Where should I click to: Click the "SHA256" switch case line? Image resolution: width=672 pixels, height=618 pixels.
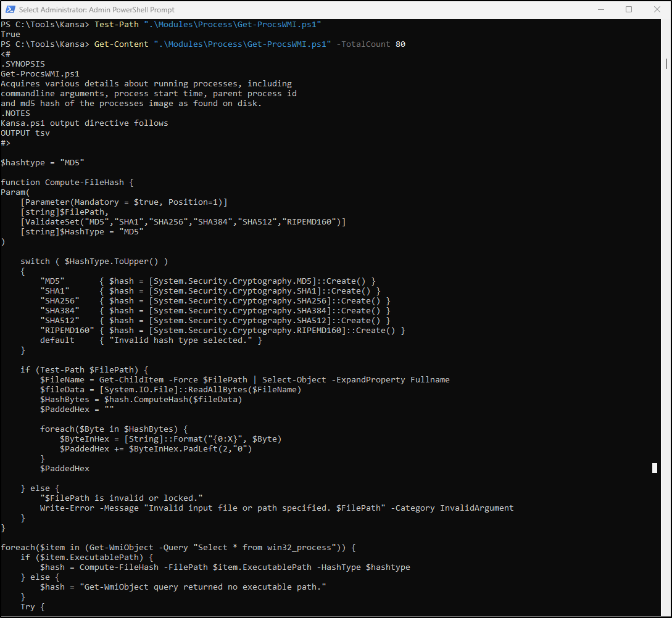click(x=215, y=300)
